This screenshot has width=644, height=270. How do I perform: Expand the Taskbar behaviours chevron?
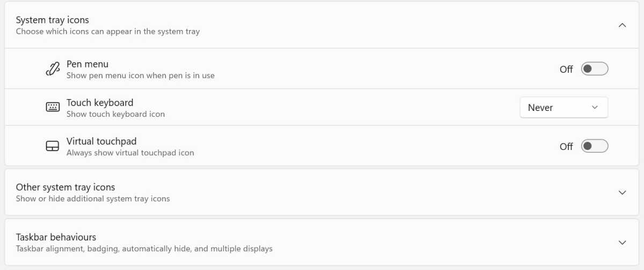click(623, 242)
